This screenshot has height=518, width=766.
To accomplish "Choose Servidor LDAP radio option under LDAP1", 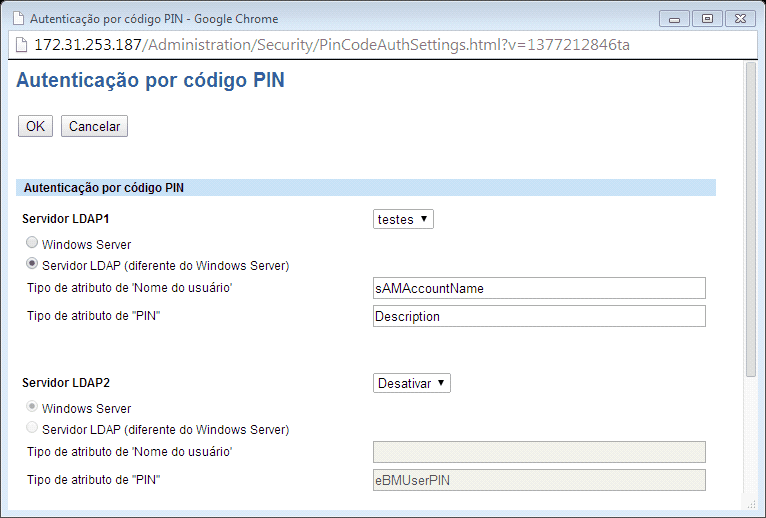I will click(33, 265).
